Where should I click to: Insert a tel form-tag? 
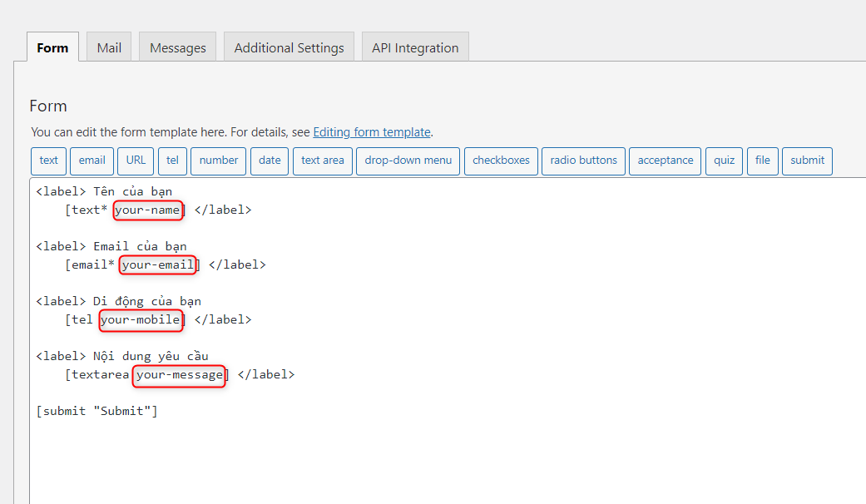coord(172,161)
